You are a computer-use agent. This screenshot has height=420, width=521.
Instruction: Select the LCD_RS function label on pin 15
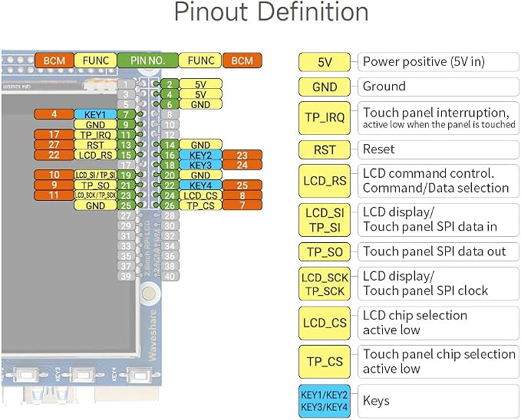click(95, 155)
